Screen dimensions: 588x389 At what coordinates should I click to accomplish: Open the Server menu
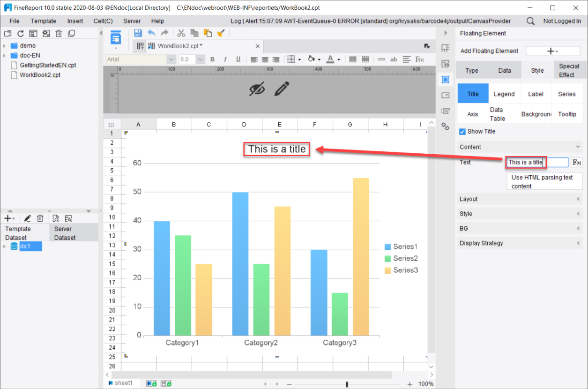pyautogui.click(x=132, y=21)
